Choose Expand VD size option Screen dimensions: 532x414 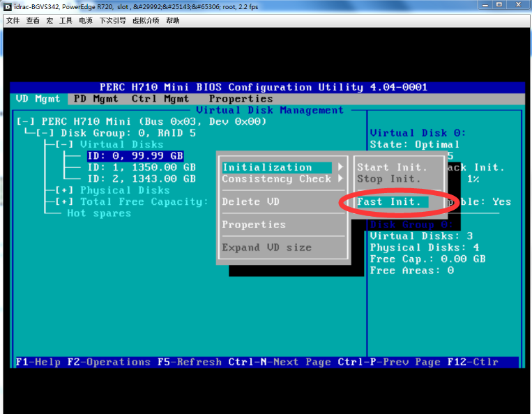(266, 247)
